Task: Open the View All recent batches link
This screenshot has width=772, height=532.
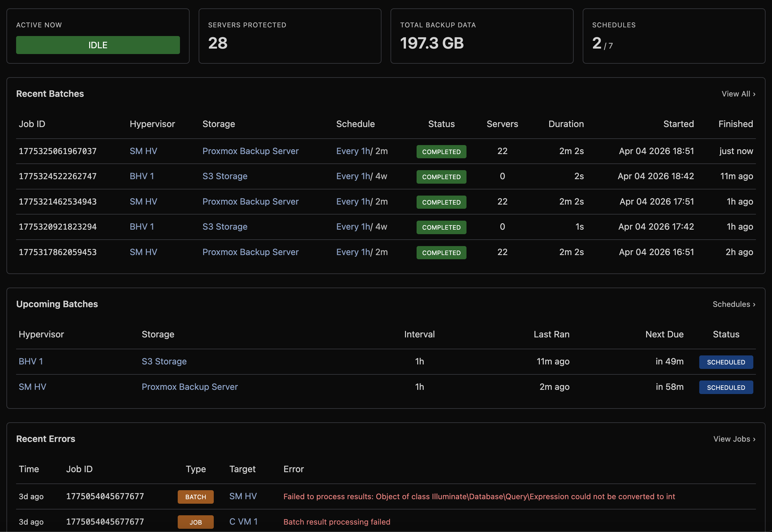Action: 738,94
